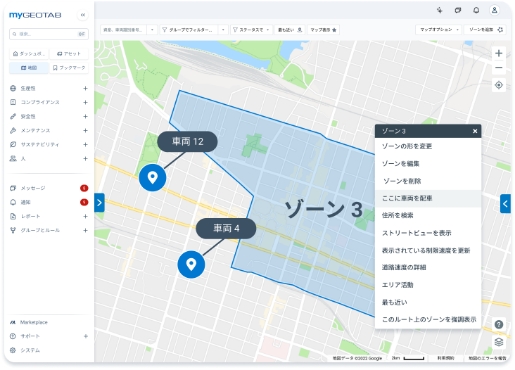Open the user profile icon
The image size is (515, 370).
494,10
